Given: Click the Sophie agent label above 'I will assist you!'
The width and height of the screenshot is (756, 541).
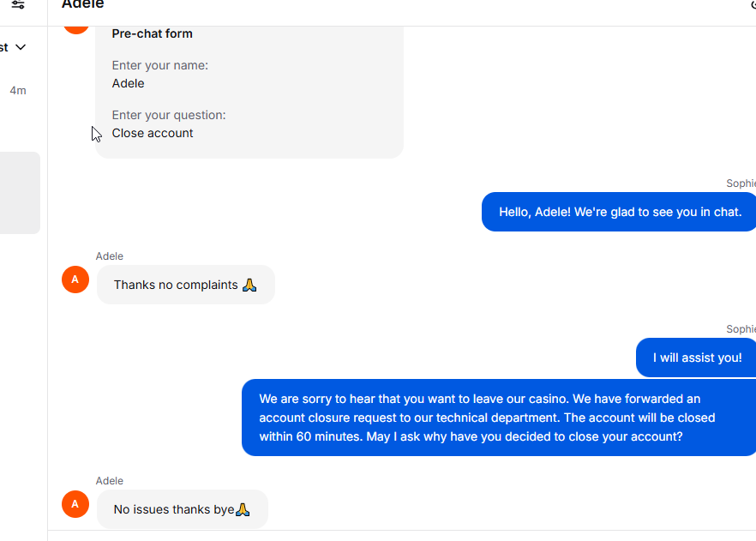Looking at the screenshot, I should 741,329.
